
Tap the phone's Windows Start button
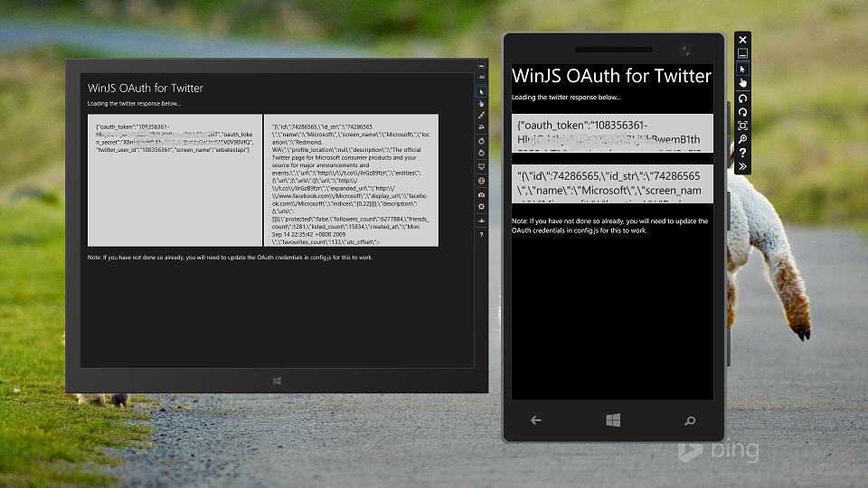coord(613,420)
